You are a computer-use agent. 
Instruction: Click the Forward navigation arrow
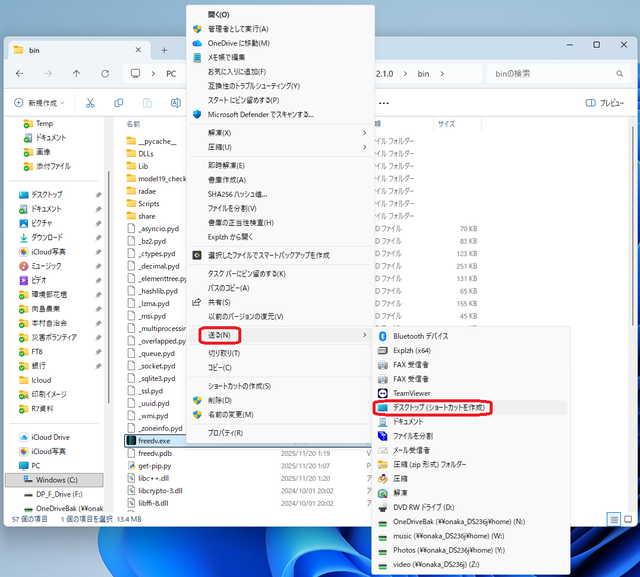click(48, 73)
